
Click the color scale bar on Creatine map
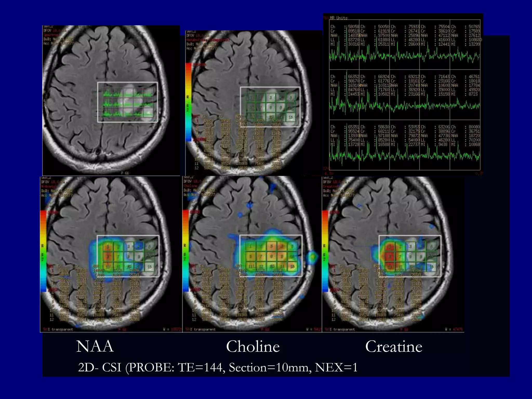325,251
